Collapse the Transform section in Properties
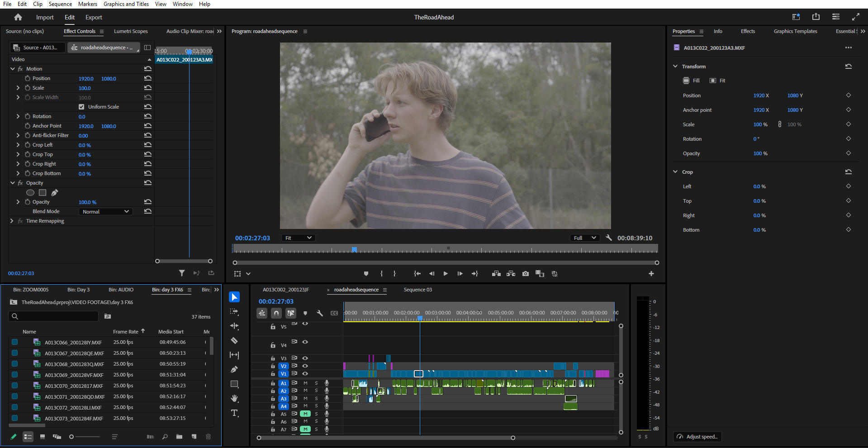Screen dimensions: 868x448 (675, 66)
